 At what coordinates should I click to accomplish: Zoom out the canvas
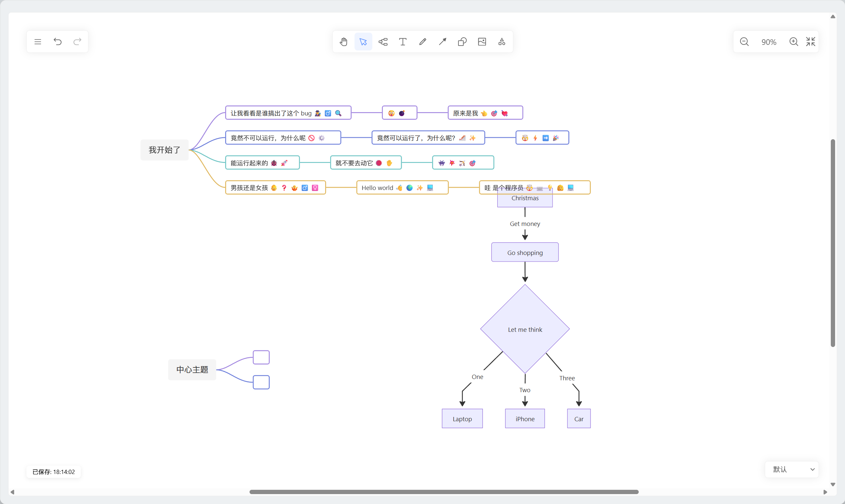744,42
